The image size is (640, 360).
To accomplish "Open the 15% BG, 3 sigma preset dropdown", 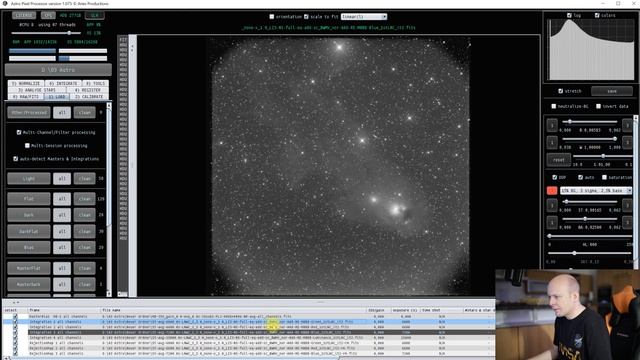I will (x=596, y=191).
